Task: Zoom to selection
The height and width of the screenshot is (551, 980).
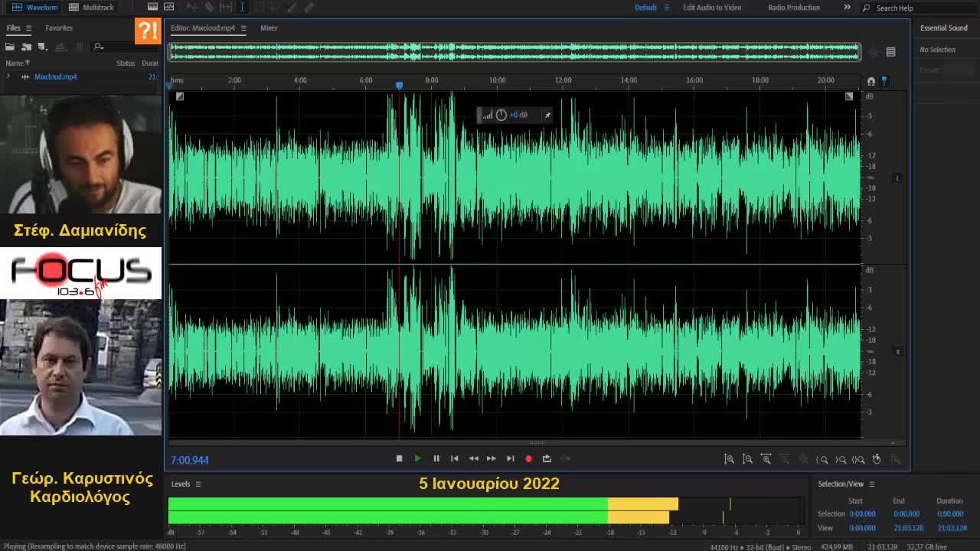Action: click(858, 459)
